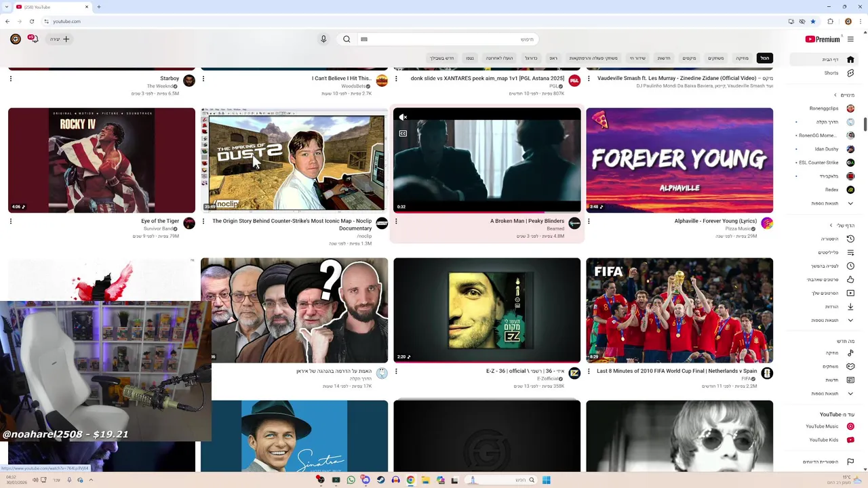Open Alphaville - Forever Young (Lyrics) title
This screenshot has height=488, width=868.
(715, 221)
